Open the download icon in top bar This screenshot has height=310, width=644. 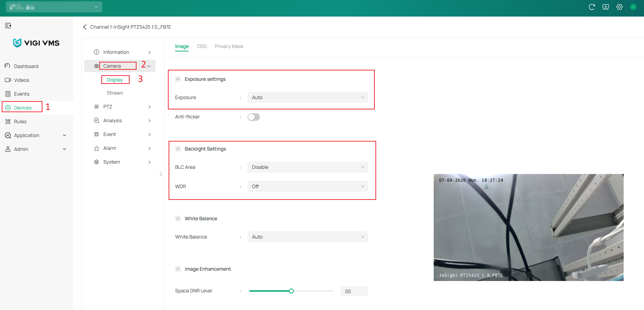point(606,7)
